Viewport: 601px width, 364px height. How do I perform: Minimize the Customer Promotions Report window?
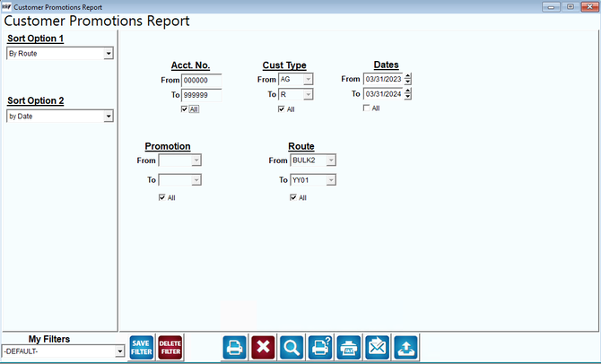pyautogui.click(x=551, y=7)
